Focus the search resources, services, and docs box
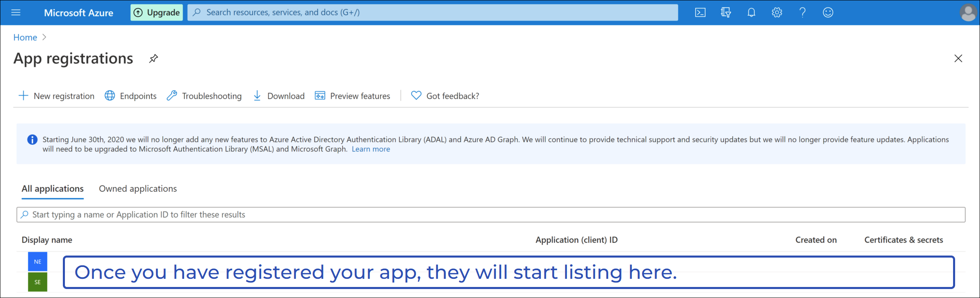This screenshot has height=298, width=980. [433, 13]
